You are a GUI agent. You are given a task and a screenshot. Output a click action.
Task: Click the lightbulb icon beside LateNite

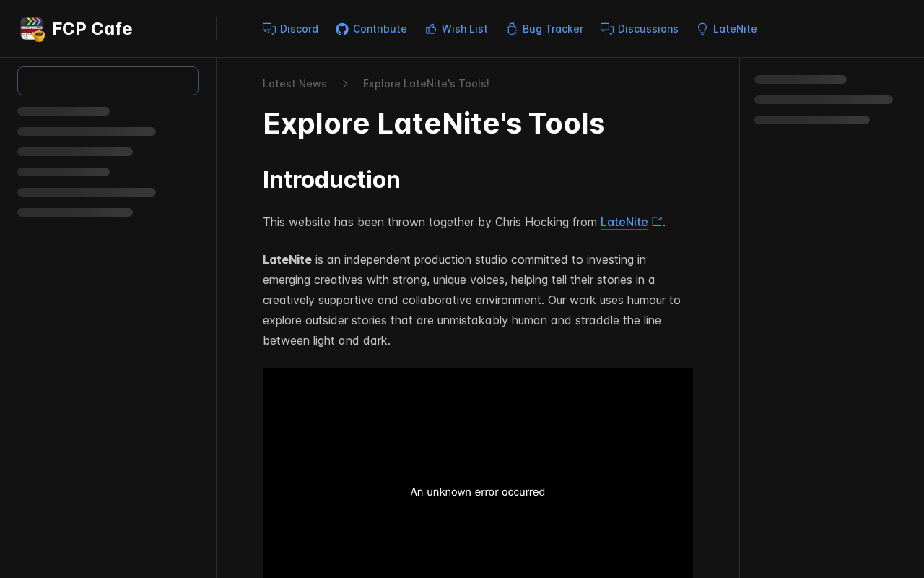702,29
